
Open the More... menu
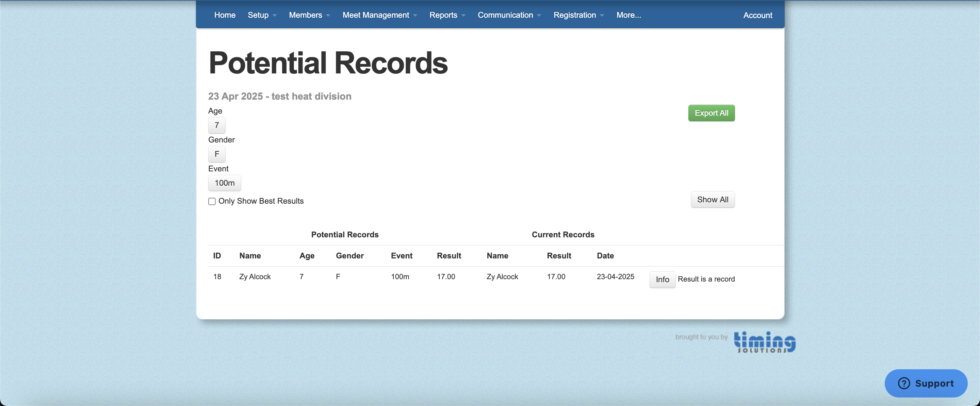pos(628,15)
